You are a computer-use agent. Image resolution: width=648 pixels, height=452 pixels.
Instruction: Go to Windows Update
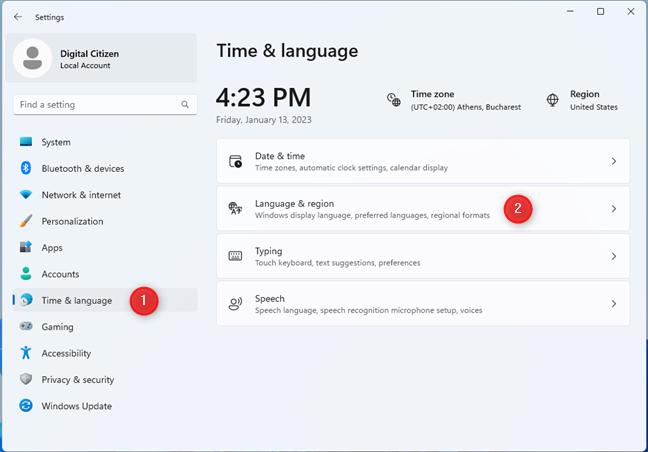click(x=76, y=406)
